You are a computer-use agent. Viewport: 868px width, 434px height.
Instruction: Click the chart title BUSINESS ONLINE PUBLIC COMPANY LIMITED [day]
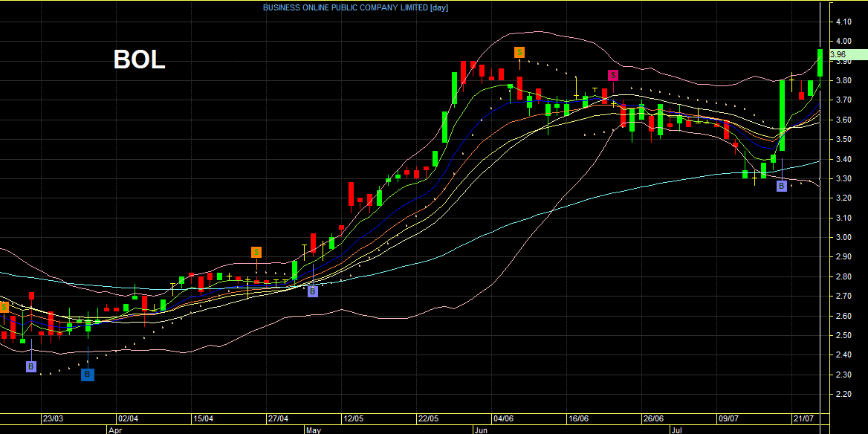(x=355, y=7)
